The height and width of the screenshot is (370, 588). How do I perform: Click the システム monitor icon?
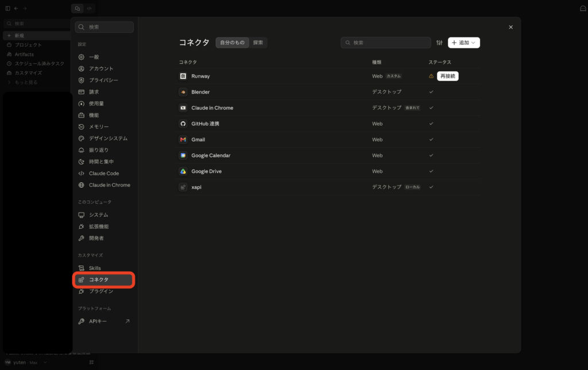coord(82,215)
